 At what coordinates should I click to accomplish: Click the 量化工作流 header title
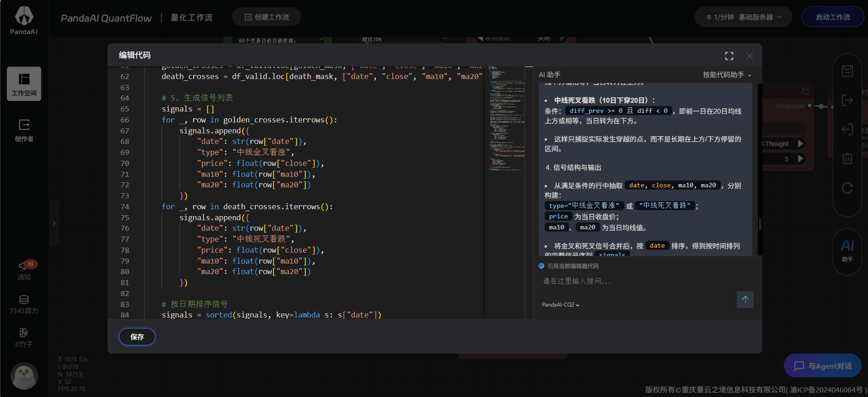(192, 17)
